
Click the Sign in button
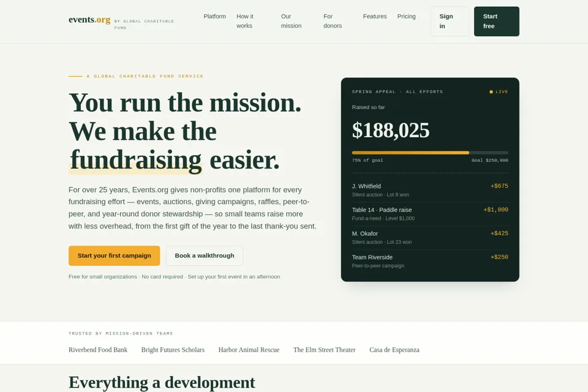450,21
